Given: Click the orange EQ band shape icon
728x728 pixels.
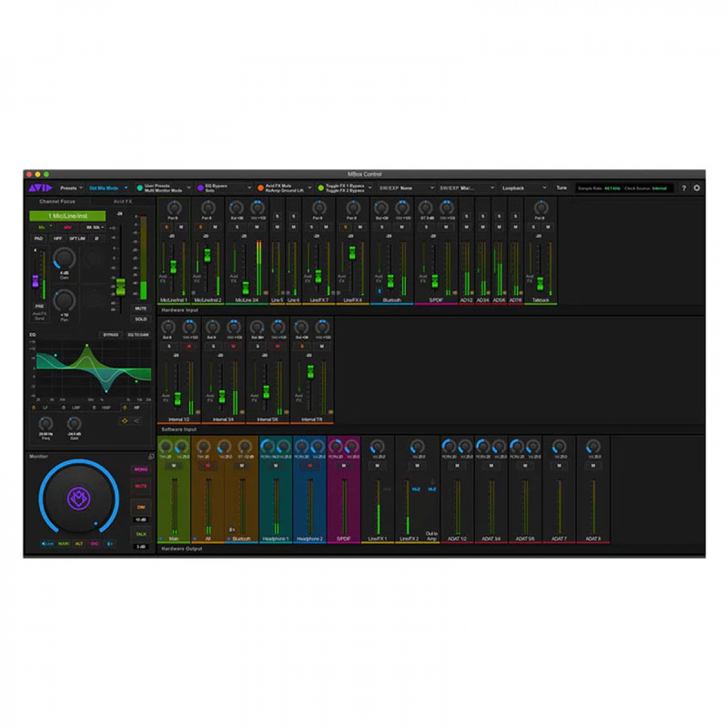Looking at the screenshot, I should click(125, 420).
